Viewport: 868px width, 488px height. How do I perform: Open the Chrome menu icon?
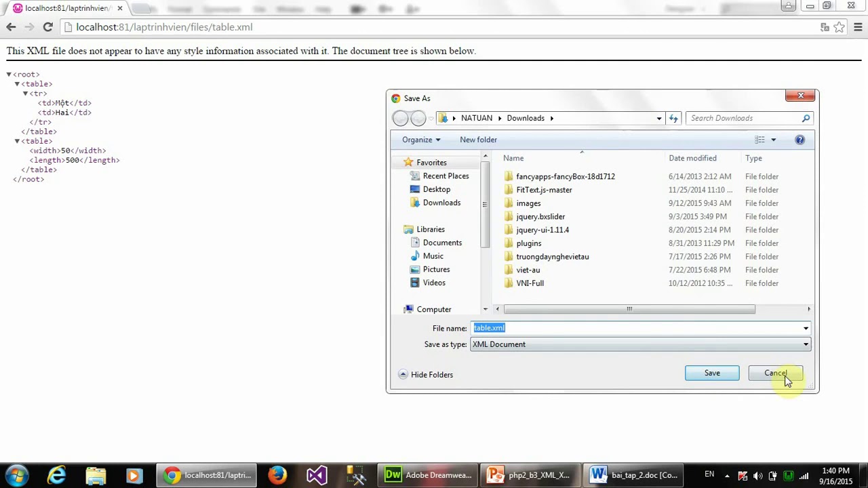[858, 27]
